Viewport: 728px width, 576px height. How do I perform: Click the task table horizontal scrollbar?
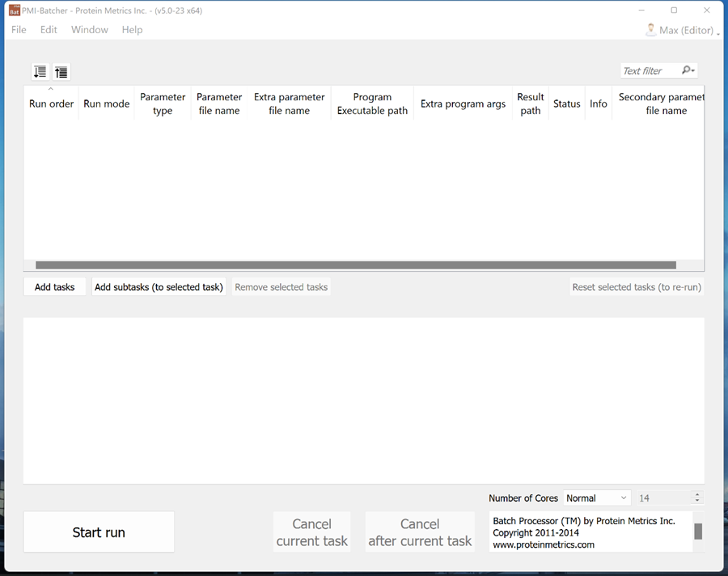click(356, 265)
